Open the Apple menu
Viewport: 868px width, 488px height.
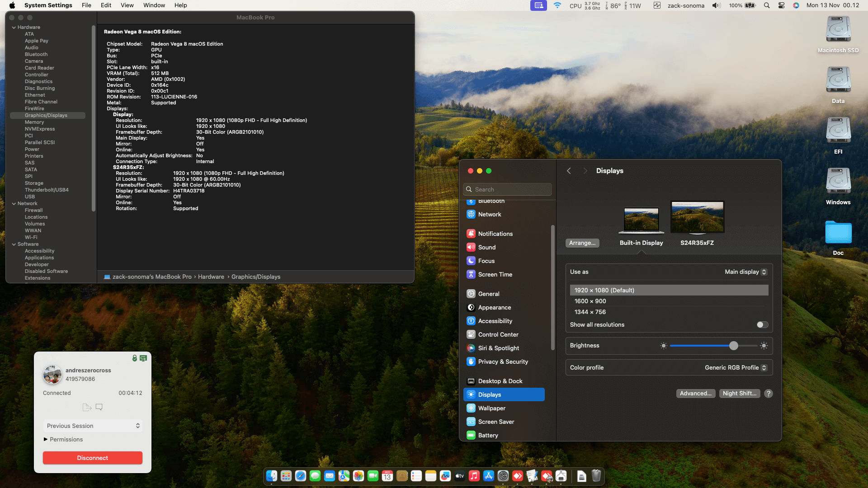[12, 5]
